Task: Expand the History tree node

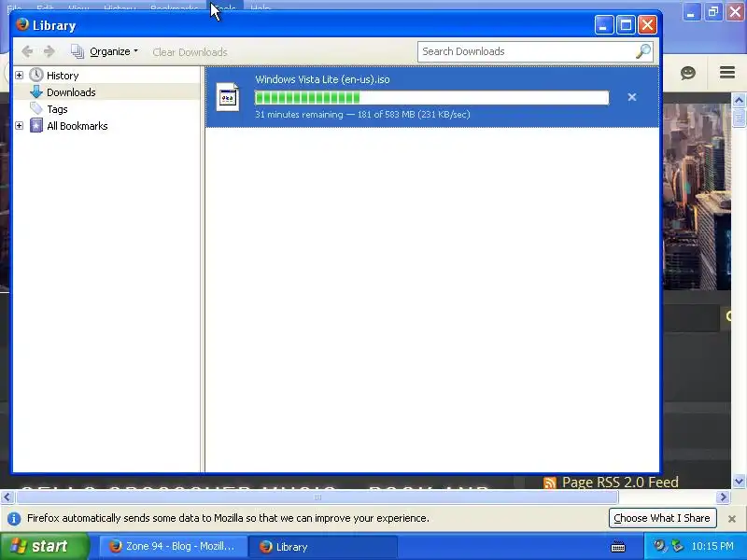Action: (x=19, y=76)
